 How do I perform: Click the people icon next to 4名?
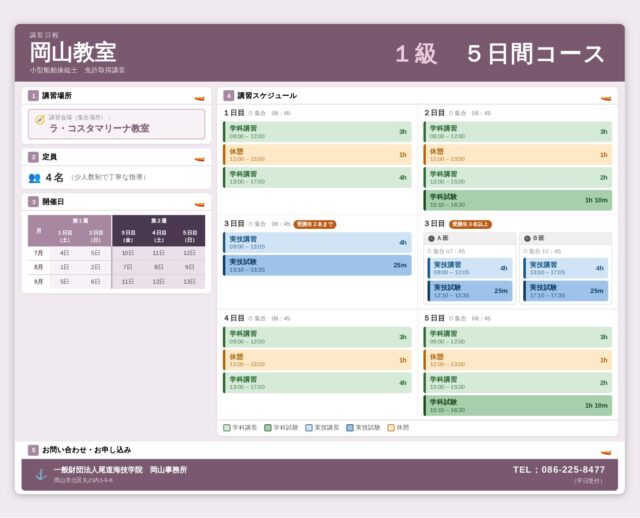click(35, 178)
